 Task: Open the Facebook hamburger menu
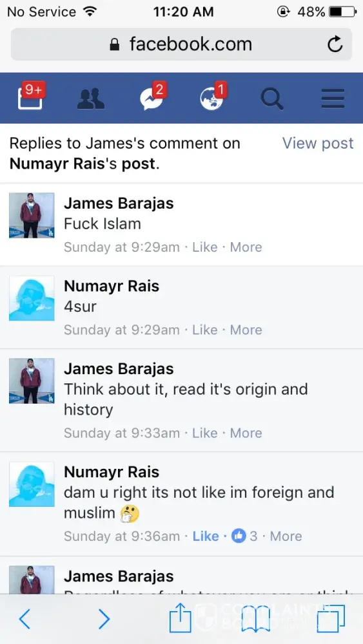(x=333, y=99)
